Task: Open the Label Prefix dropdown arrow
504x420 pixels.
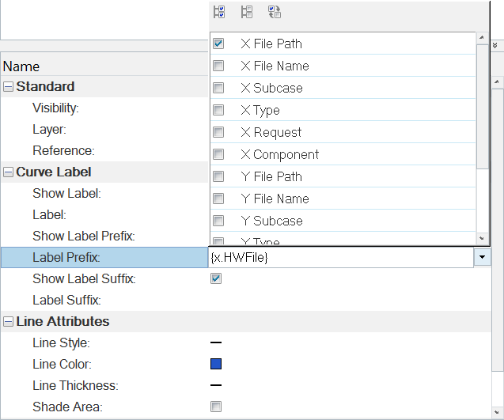Action: (482, 257)
